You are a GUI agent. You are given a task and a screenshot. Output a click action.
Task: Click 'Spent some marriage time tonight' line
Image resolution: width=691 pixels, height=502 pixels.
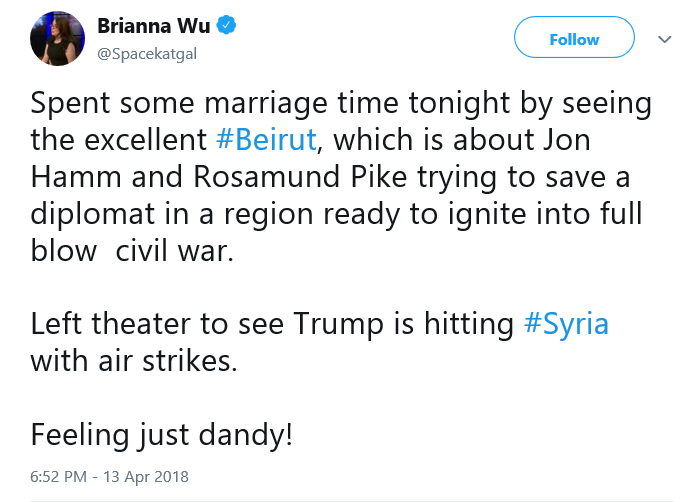[x=270, y=104]
